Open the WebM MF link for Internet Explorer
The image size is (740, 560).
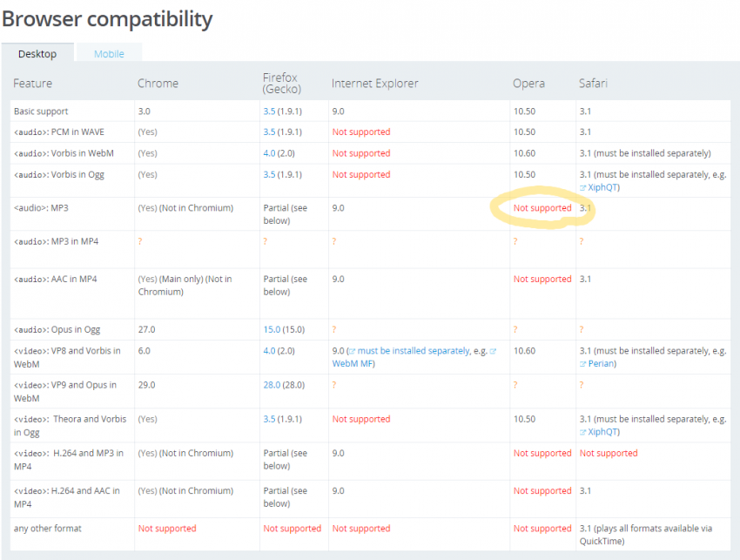[x=352, y=363]
